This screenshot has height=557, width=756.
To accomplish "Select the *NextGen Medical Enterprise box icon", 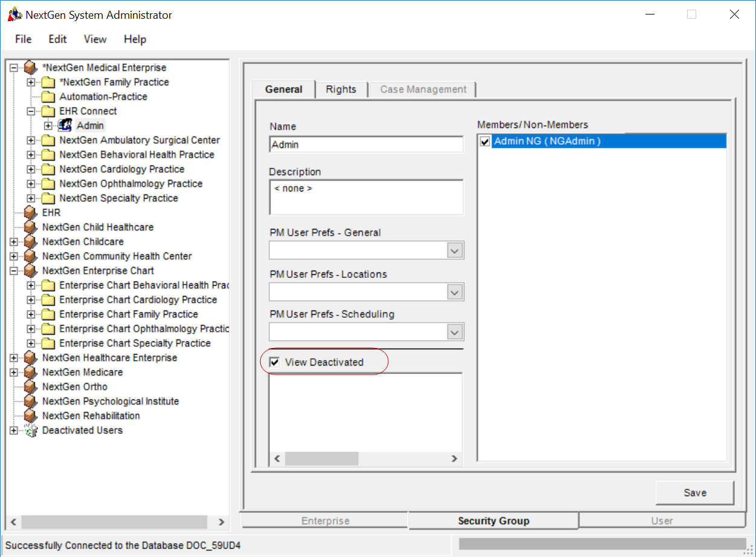I will click(x=31, y=68).
